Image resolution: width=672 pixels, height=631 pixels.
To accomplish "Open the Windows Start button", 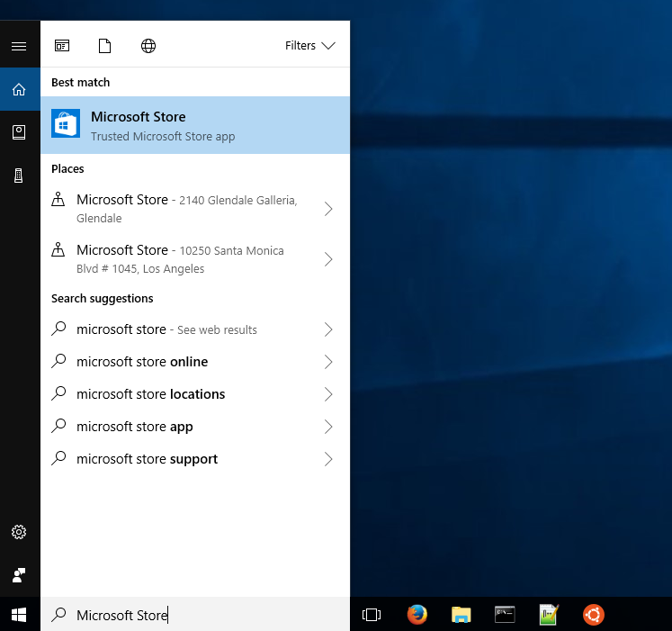I will point(19,614).
